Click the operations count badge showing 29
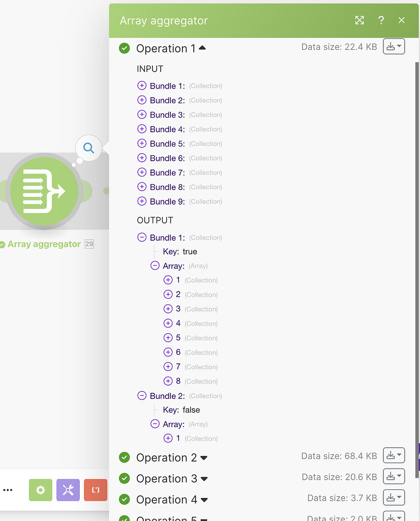The image size is (420, 521). pyautogui.click(x=89, y=244)
